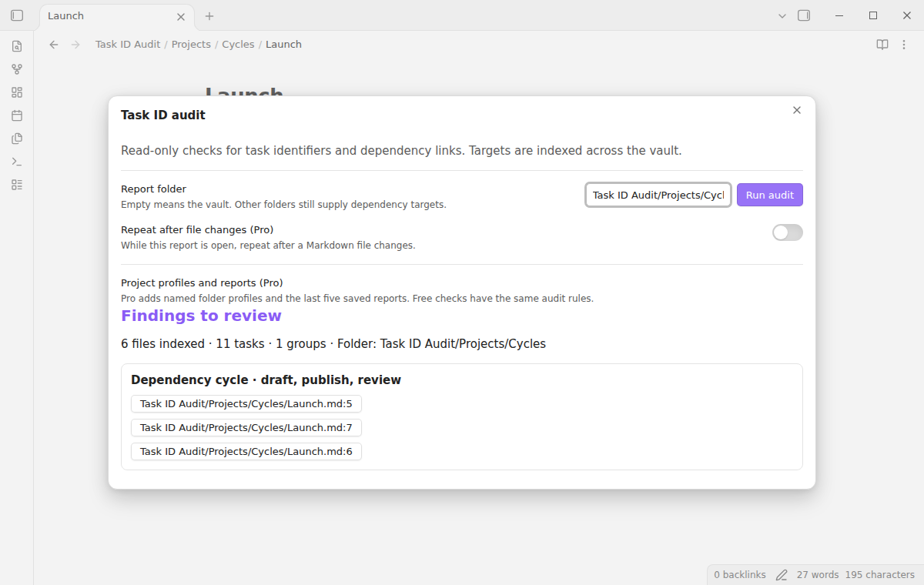
Task: Click the Task ID audit dialog title
Action: click(163, 115)
